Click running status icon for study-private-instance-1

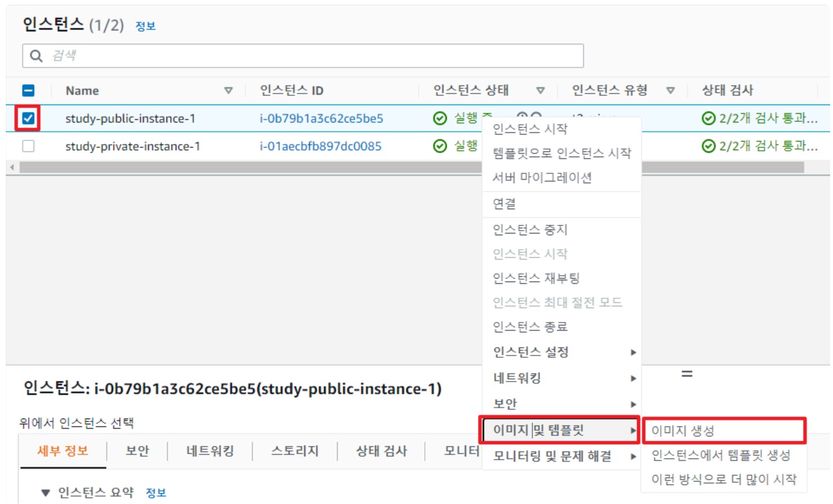[x=440, y=146]
